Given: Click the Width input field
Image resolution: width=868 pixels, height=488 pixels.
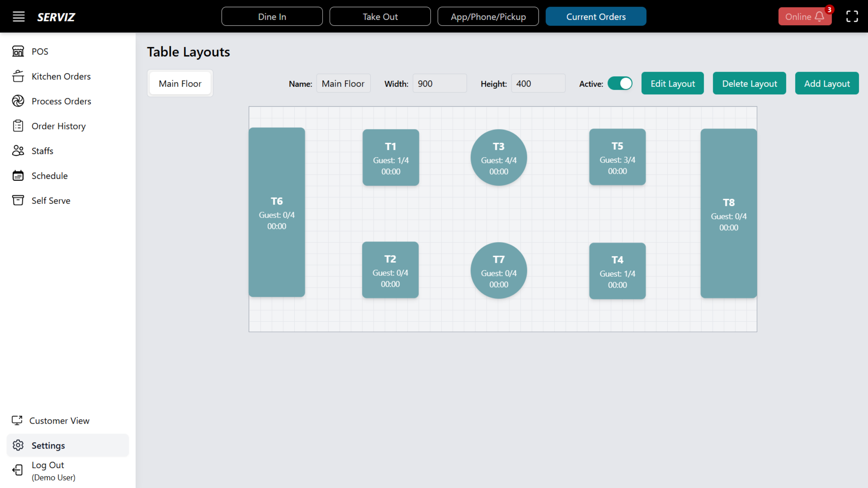Looking at the screenshot, I should tap(439, 84).
